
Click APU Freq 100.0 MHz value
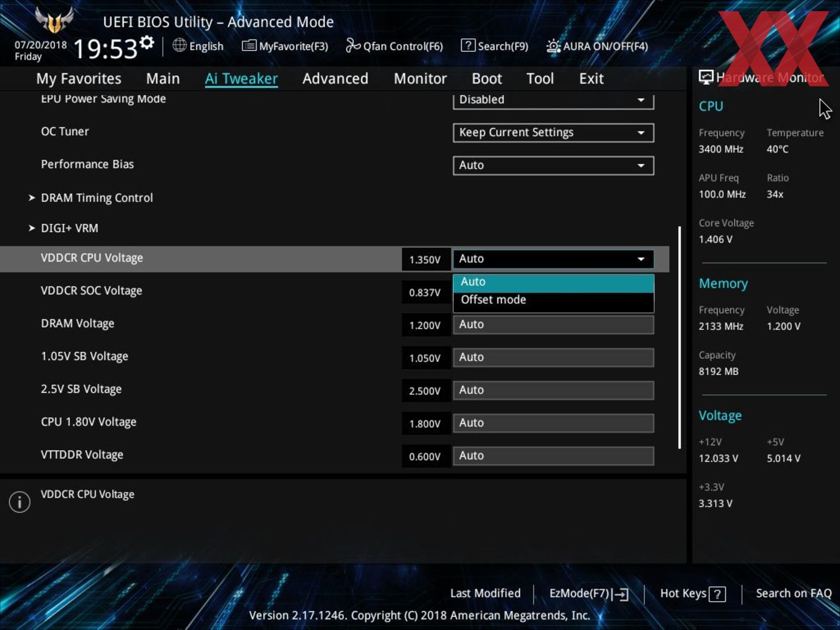click(x=722, y=194)
